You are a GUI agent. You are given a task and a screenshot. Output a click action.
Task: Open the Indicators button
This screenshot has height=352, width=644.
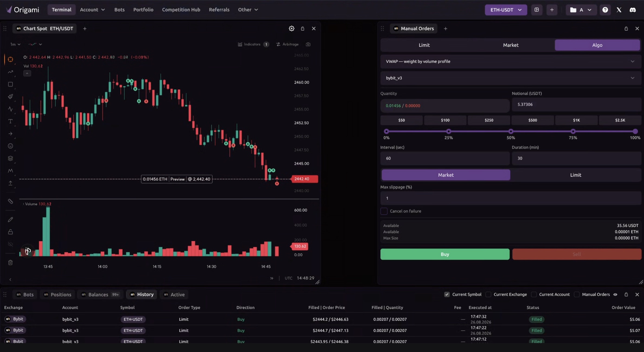tap(253, 44)
